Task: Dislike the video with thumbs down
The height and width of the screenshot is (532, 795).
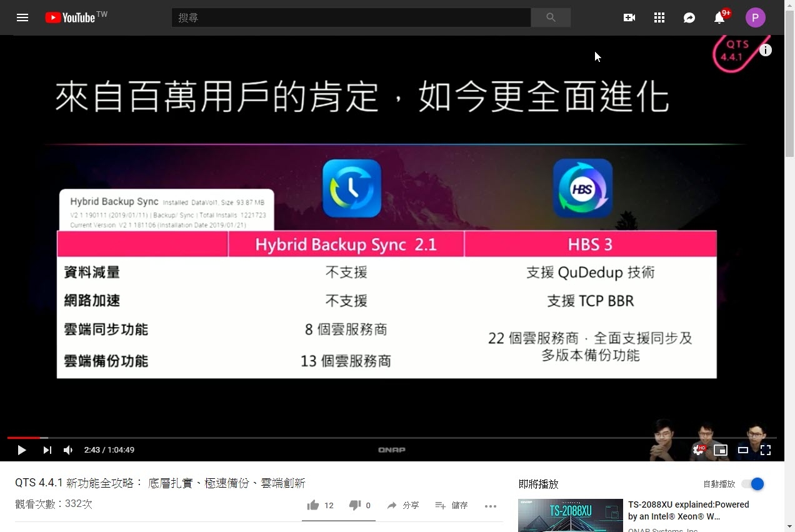Action: click(360, 505)
